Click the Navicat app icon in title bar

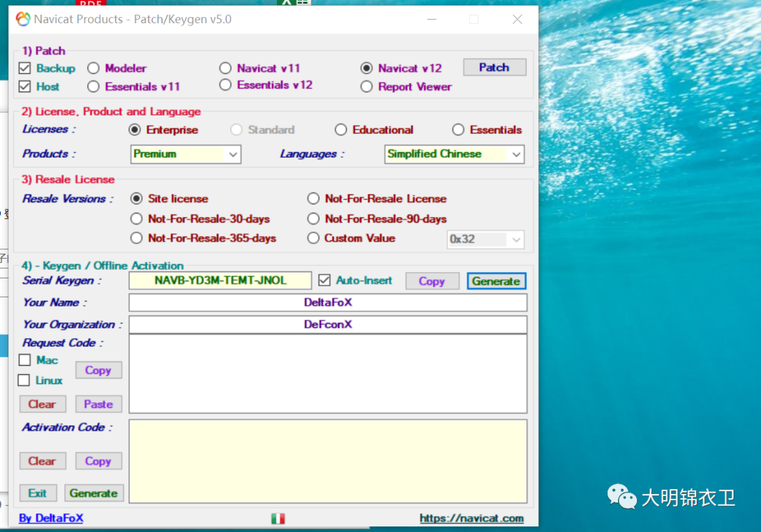(23, 19)
